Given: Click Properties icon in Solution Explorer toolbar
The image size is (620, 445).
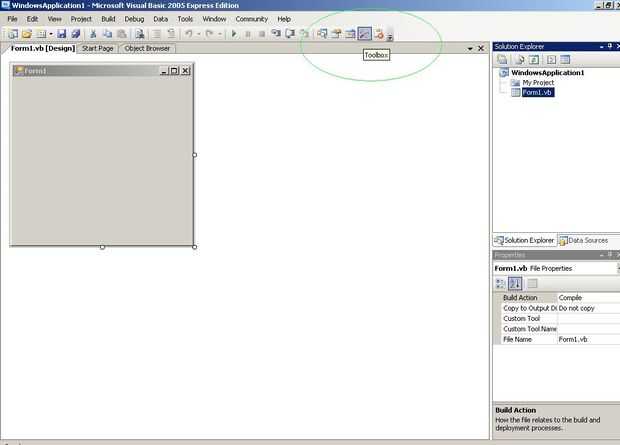Looking at the screenshot, I should 502,60.
